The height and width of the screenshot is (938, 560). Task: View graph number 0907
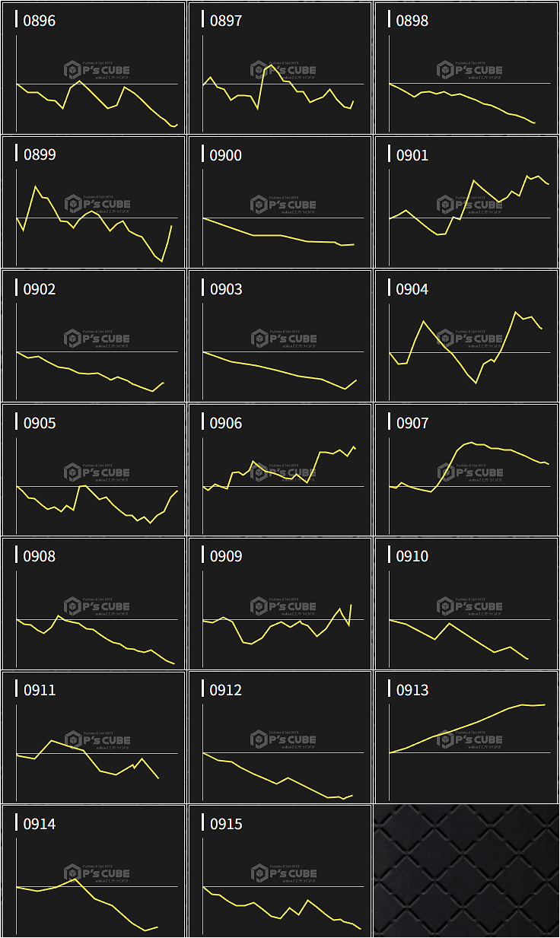[466, 470]
